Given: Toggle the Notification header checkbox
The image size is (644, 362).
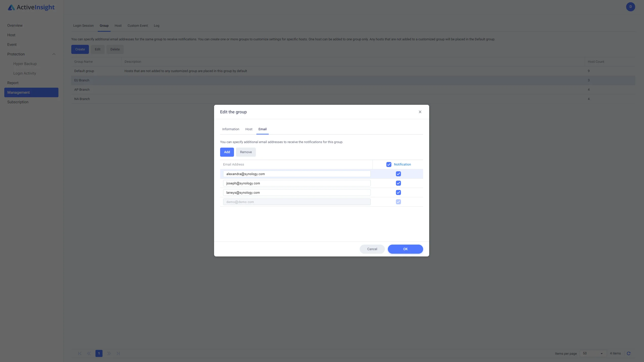Looking at the screenshot, I should point(389,164).
